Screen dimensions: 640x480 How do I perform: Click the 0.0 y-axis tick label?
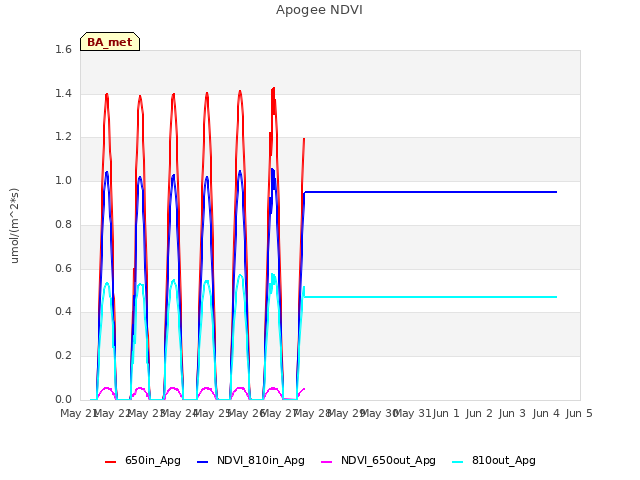(63, 399)
